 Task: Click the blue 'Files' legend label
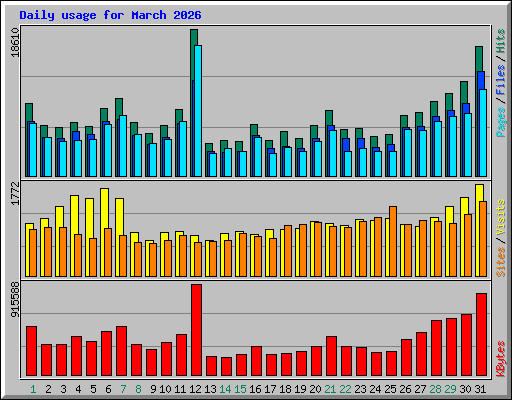pos(500,80)
